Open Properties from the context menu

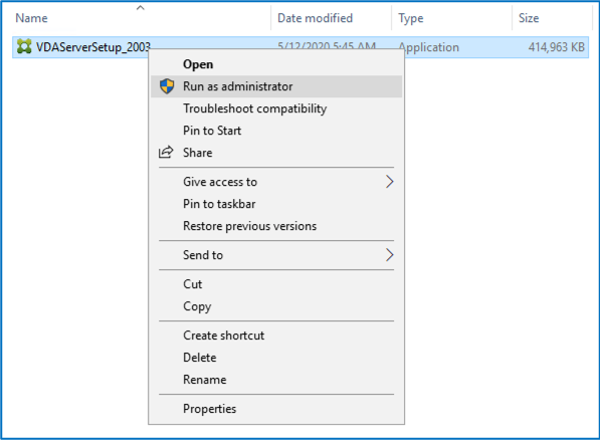[210, 408]
